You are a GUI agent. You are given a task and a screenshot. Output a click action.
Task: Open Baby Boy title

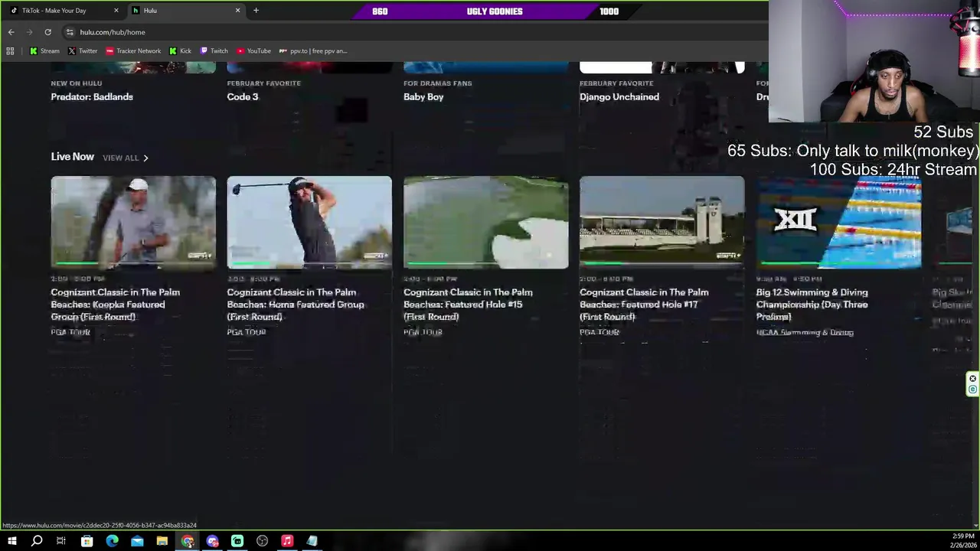(x=423, y=97)
